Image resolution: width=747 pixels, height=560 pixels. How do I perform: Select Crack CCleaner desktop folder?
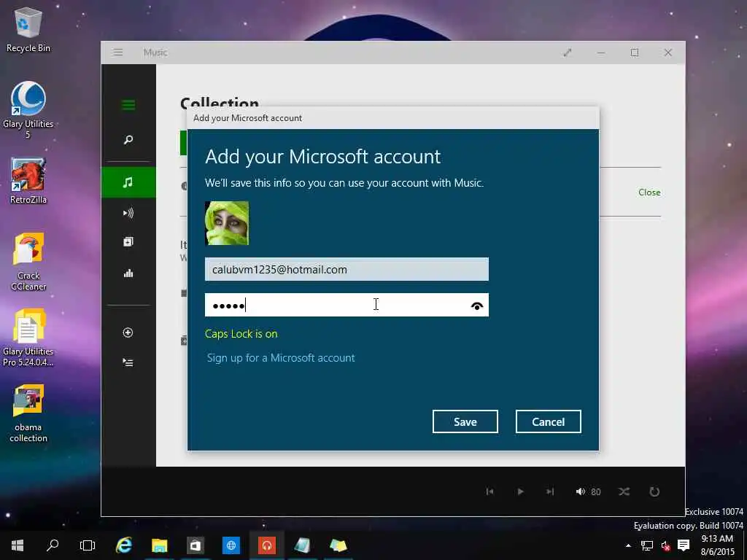[x=28, y=262]
